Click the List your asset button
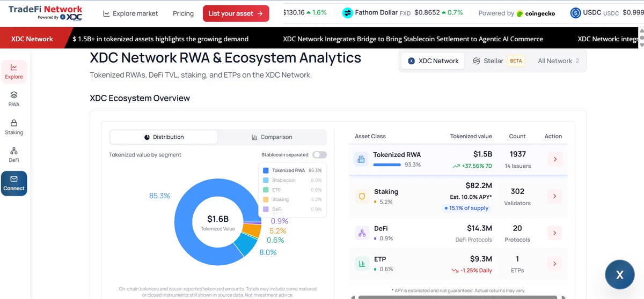 (x=236, y=13)
